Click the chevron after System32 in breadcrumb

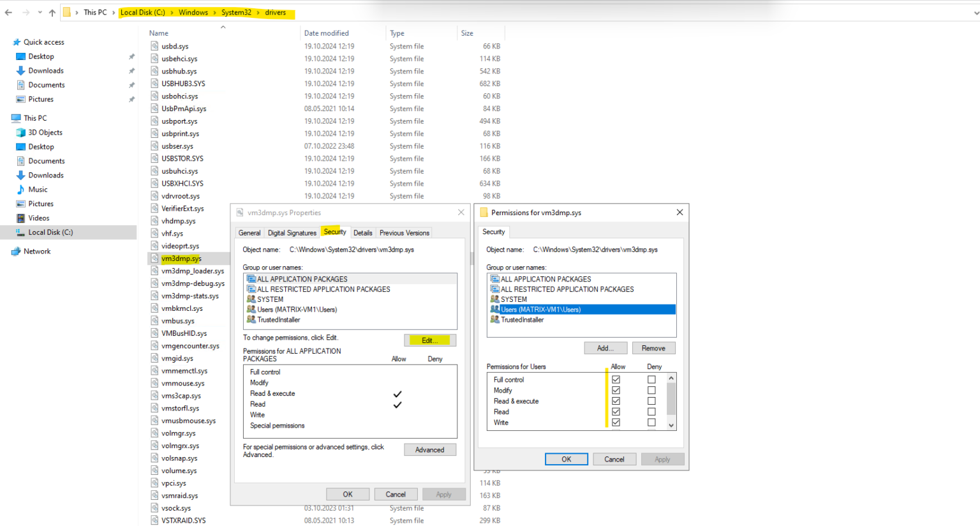click(258, 12)
